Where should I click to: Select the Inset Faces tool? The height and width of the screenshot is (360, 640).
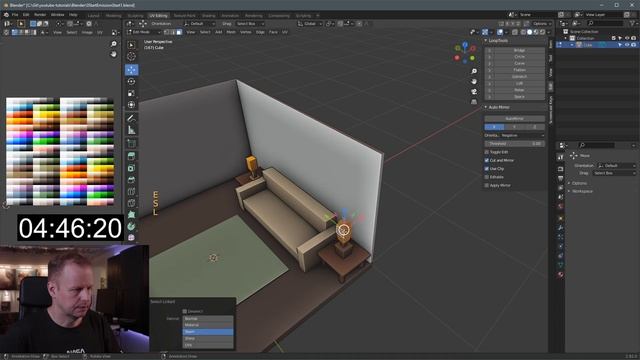[x=131, y=168]
